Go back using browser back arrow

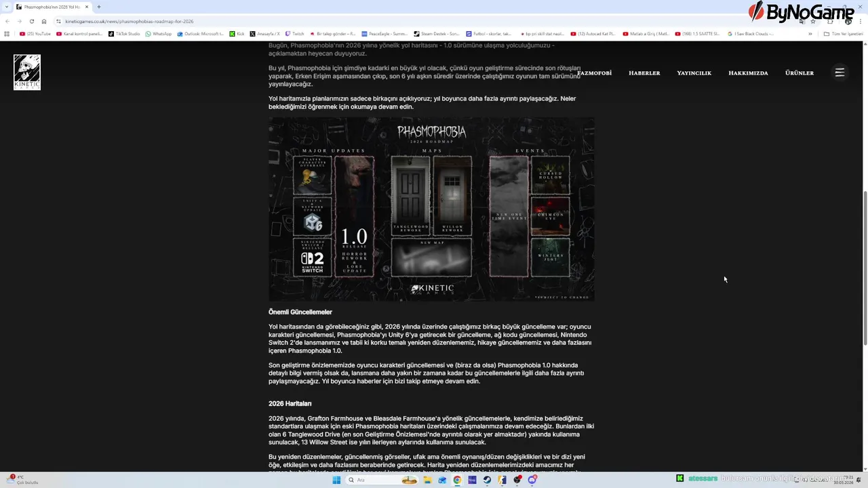[x=7, y=21]
